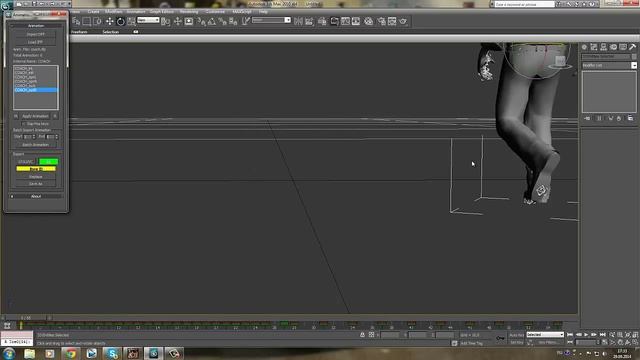Click the Mirror tool icon
The image size is (640, 360).
298,21
